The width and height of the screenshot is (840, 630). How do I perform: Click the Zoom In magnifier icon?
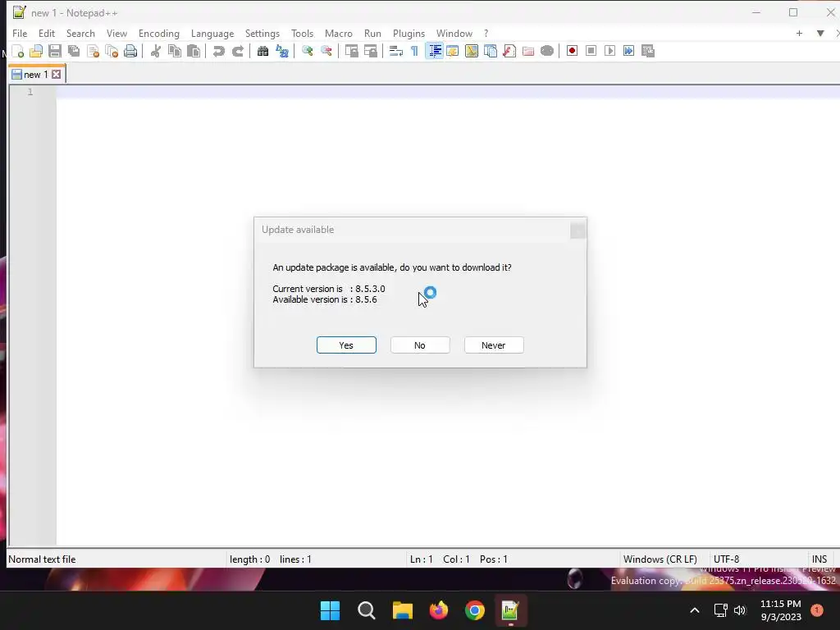tap(307, 51)
